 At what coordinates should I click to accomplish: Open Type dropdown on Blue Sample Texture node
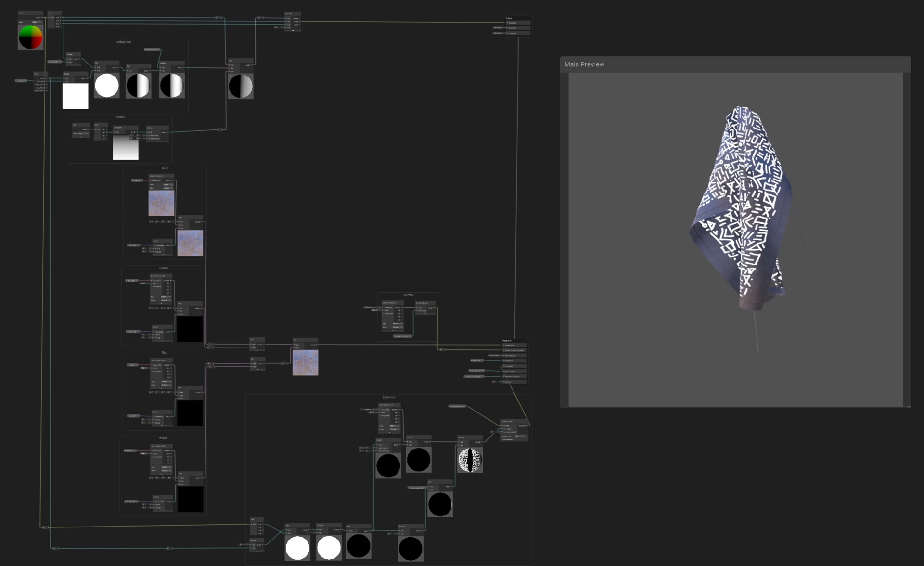(x=167, y=184)
